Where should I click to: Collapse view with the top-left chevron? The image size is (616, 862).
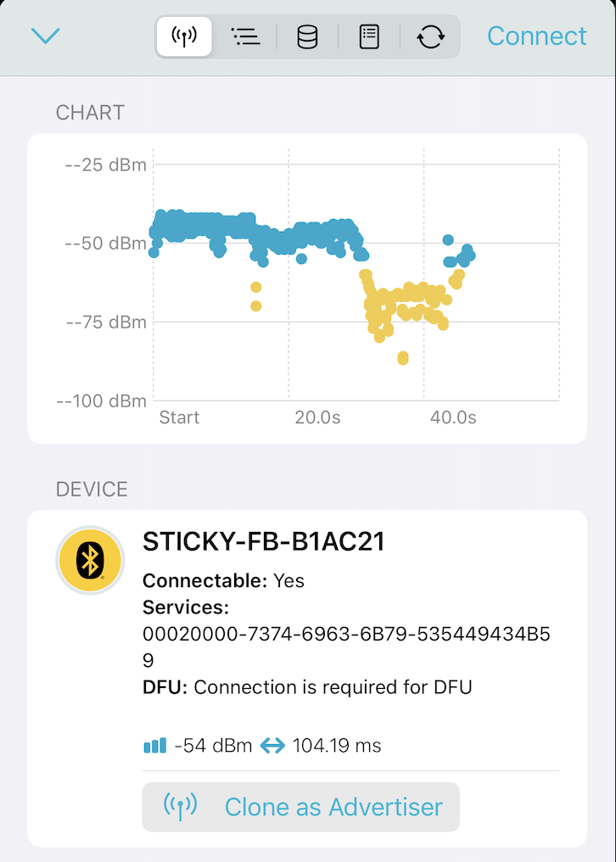click(x=45, y=36)
